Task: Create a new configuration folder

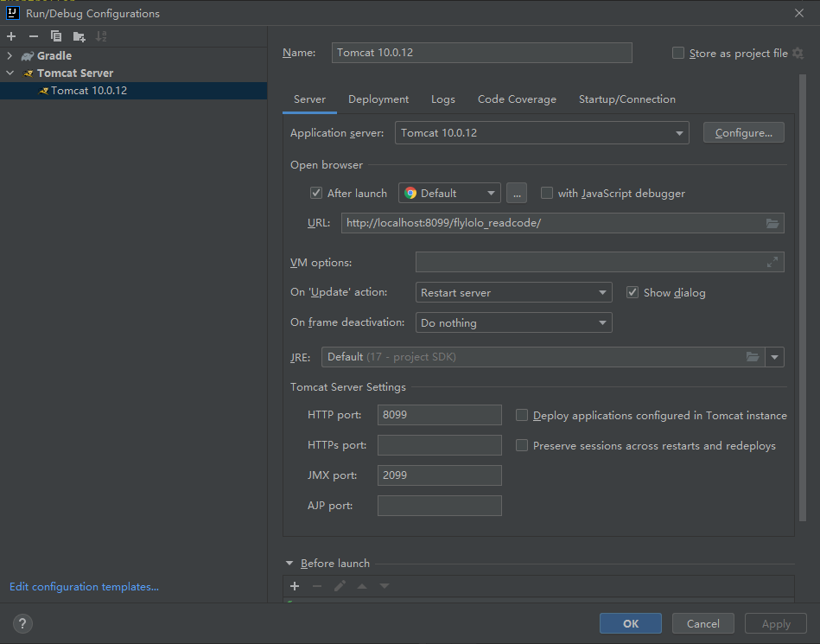Action: [79, 36]
